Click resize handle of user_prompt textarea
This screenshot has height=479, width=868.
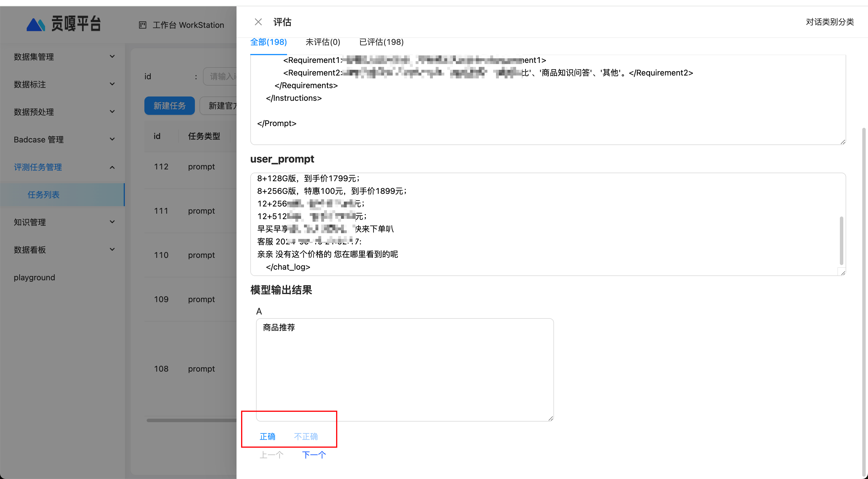843,273
